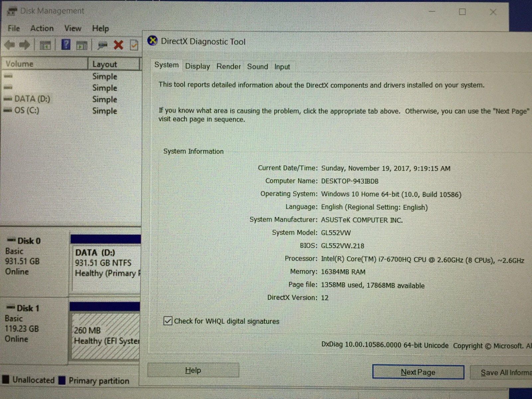Click the Help button in DxDiag
This screenshot has width=532, height=399.
coord(193,370)
